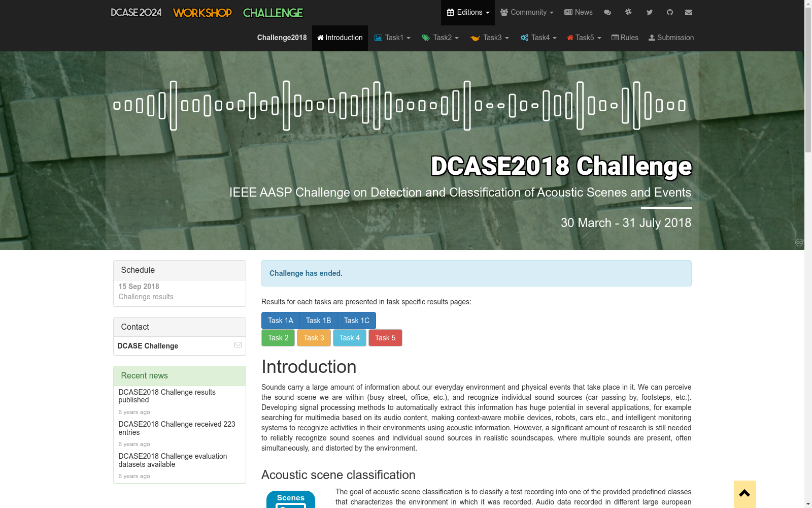This screenshot has height=508, width=812.
Task: Expand the Task2 dropdown menu
Action: pyautogui.click(x=441, y=38)
